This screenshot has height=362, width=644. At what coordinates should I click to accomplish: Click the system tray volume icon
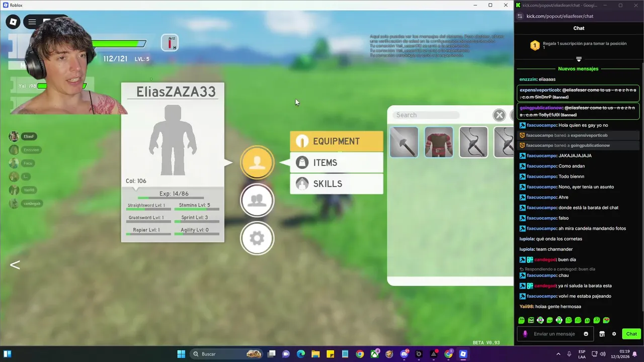[x=603, y=354]
